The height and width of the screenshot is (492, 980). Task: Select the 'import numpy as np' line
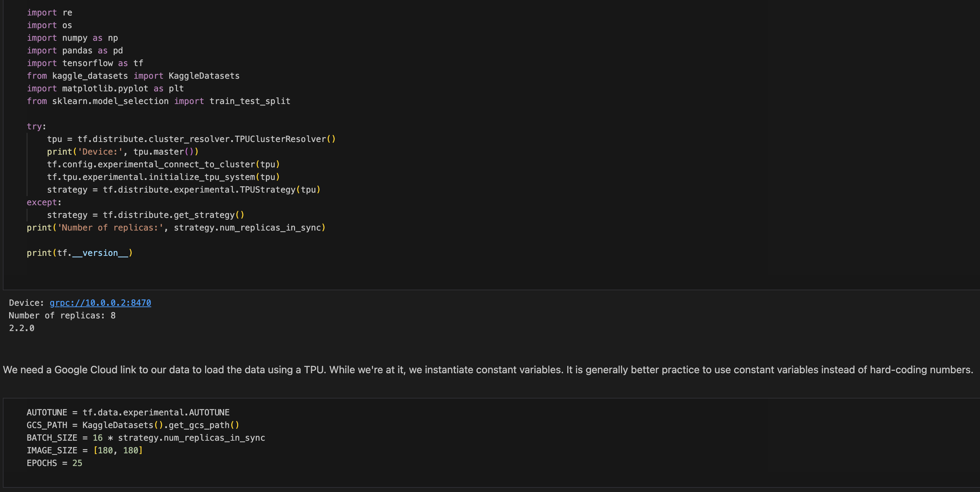[x=72, y=38]
